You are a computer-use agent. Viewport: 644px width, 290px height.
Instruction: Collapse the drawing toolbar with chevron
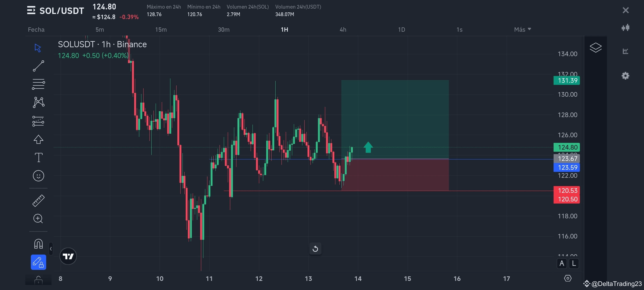51,249
